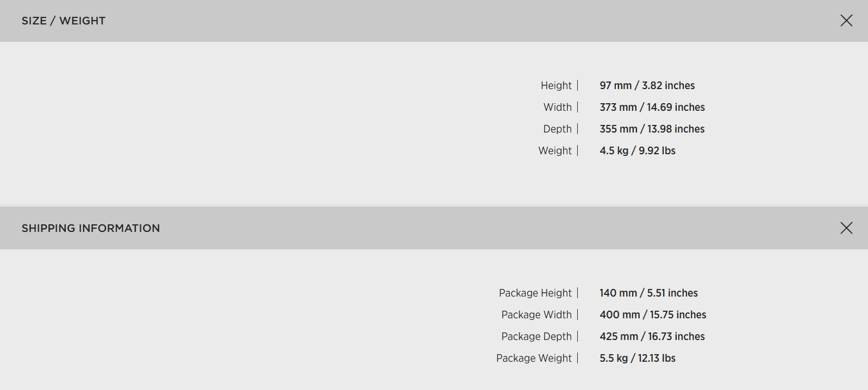868x390 pixels.
Task: Select the 400 mm / 15.75 inches value
Action: (x=653, y=314)
